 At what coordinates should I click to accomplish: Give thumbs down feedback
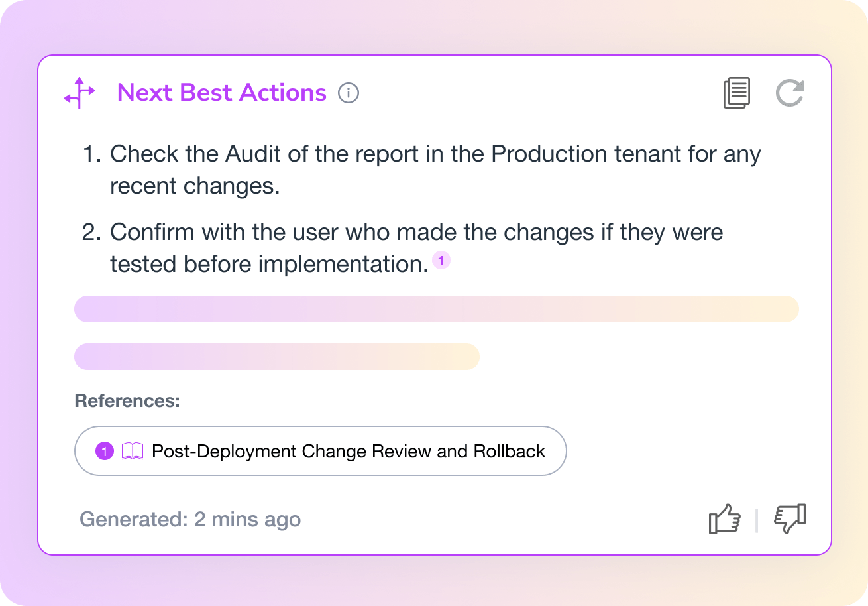click(x=790, y=518)
